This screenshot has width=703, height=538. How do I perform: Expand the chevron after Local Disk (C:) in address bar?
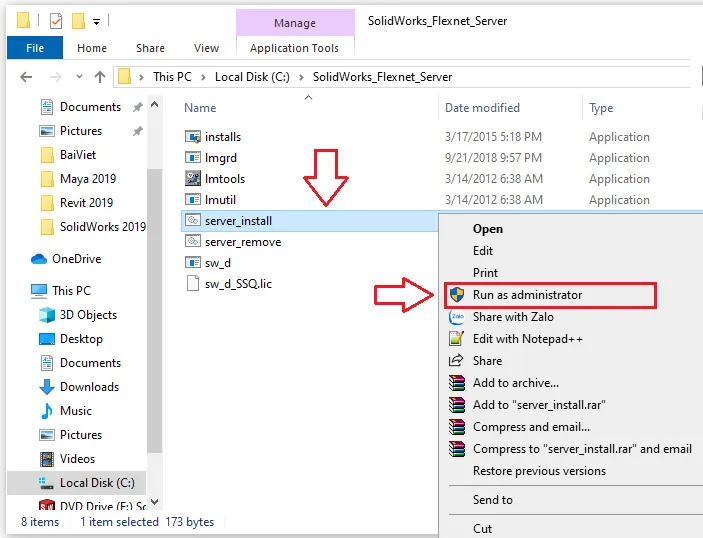301,78
